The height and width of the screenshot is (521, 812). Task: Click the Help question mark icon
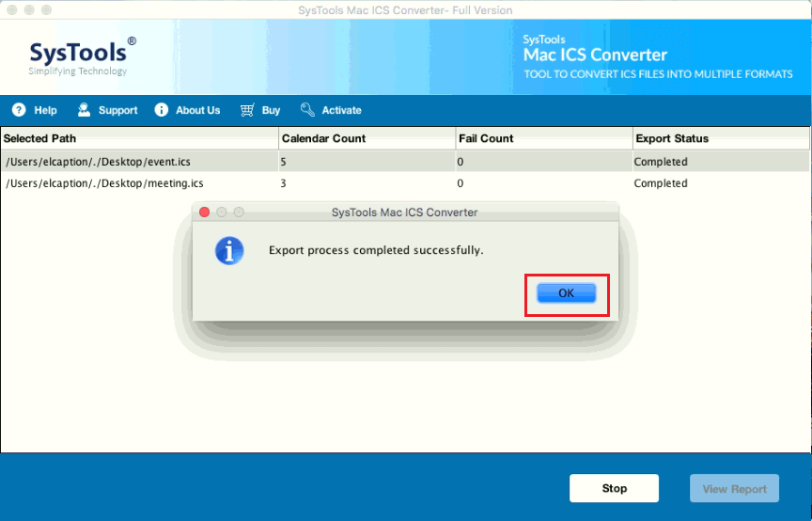pos(19,110)
